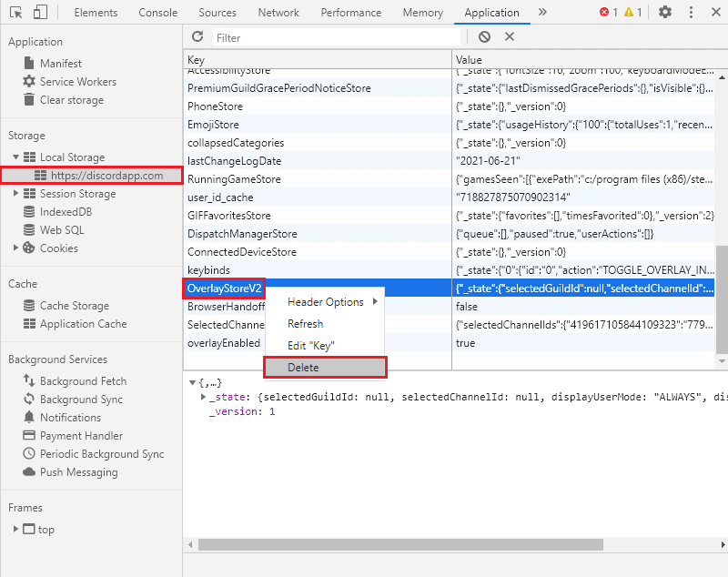
Task: Expand the Session Storage node
Action: click(16, 194)
